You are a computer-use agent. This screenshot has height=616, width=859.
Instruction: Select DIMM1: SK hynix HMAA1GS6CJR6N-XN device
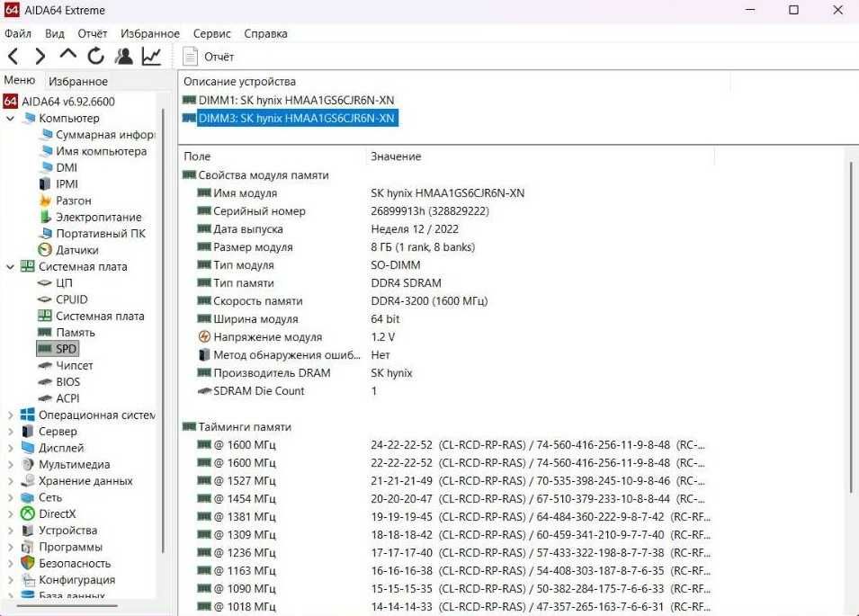[x=289, y=100]
